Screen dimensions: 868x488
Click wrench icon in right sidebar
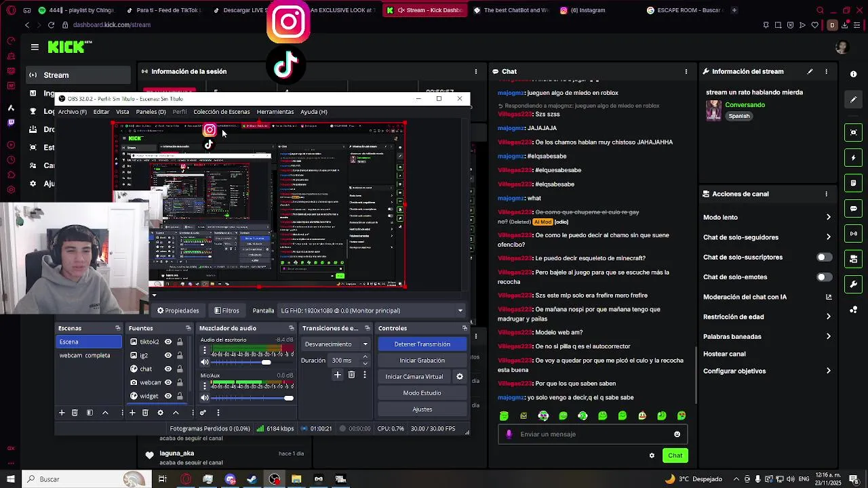pos(854,284)
